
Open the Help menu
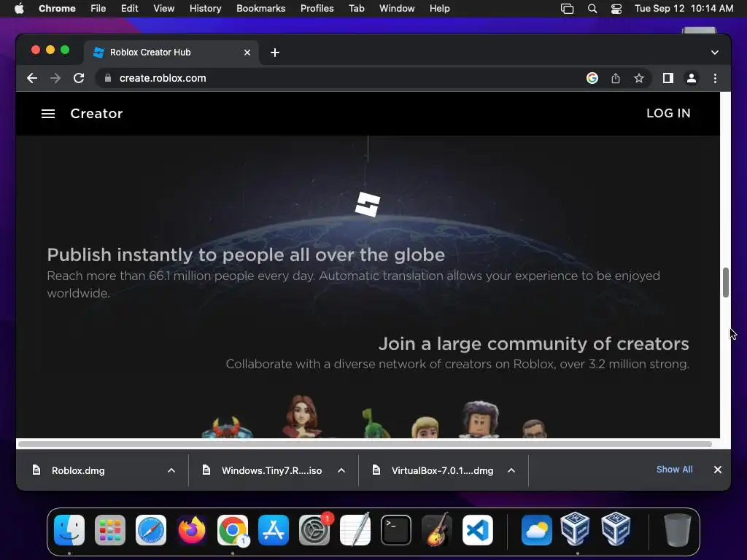point(439,9)
